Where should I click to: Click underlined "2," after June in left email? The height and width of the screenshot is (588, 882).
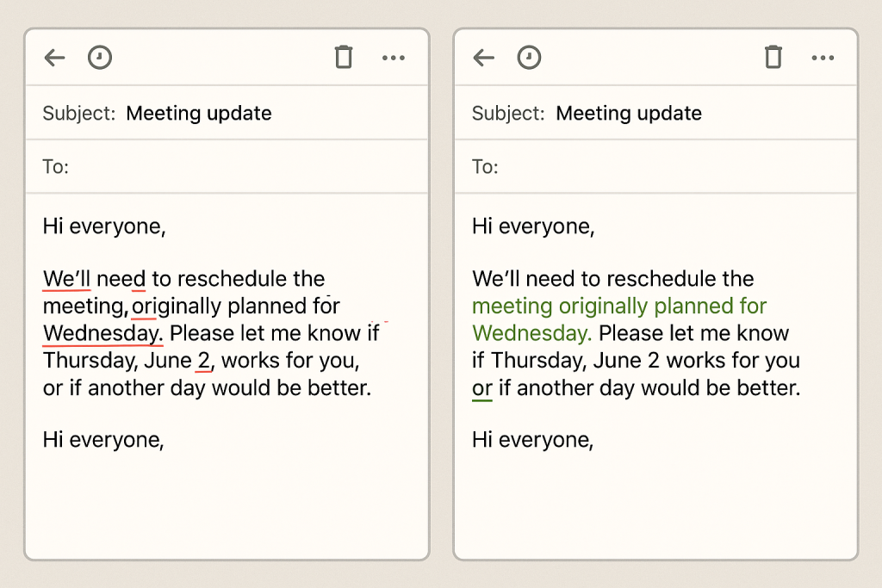click(x=205, y=361)
